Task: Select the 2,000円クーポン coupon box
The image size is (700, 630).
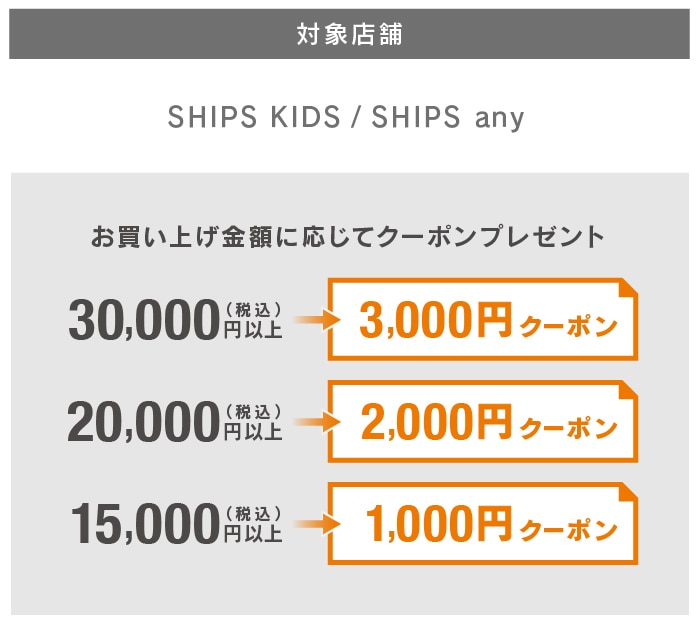Action: click(x=482, y=422)
